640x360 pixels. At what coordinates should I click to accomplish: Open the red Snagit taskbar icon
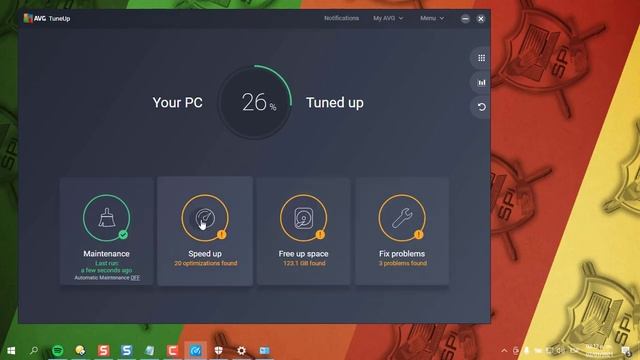(104, 350)
